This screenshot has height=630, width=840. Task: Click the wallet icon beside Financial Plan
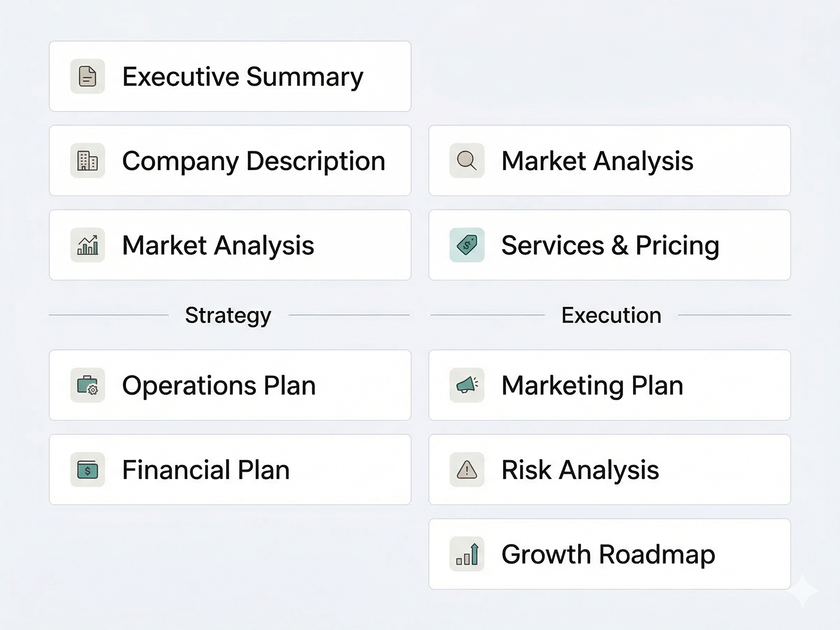pos(87,470)
